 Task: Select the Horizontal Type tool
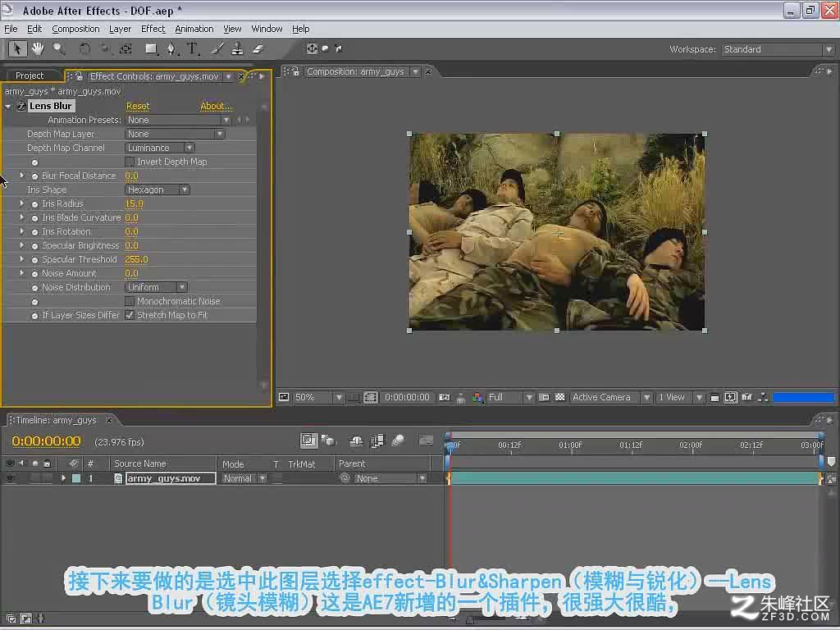[192, 48]
